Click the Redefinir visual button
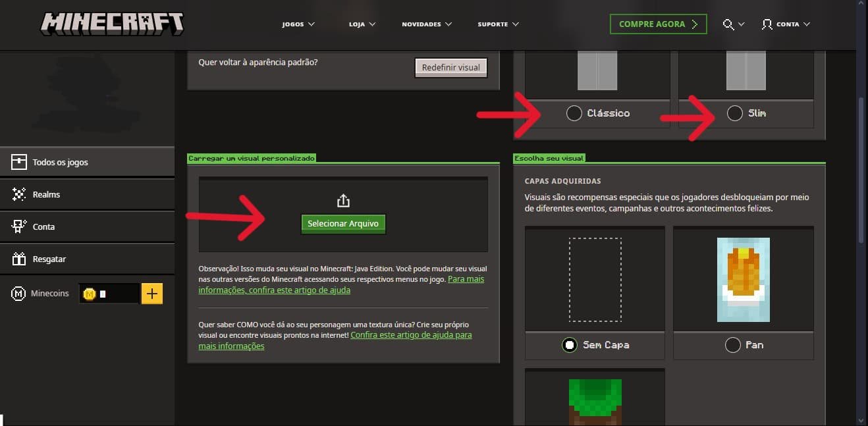 click(451, 67)
